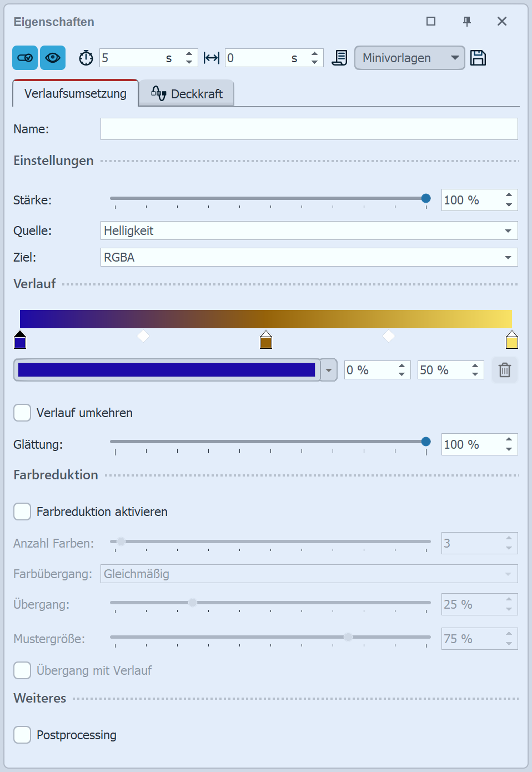Select the yellow end gradient stop

pos(511,340)
